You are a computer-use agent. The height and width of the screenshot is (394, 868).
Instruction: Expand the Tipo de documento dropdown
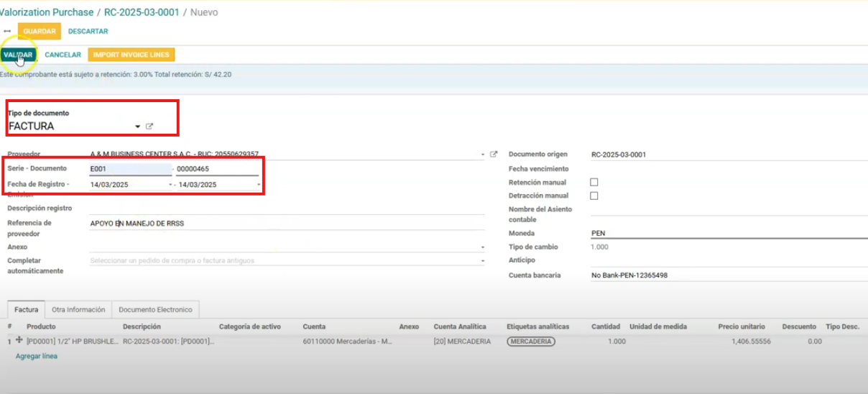click(137, 127)
